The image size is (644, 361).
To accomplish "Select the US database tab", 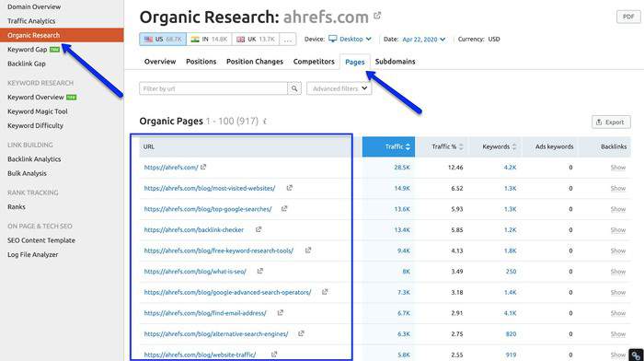I will [x=163, y=40].
